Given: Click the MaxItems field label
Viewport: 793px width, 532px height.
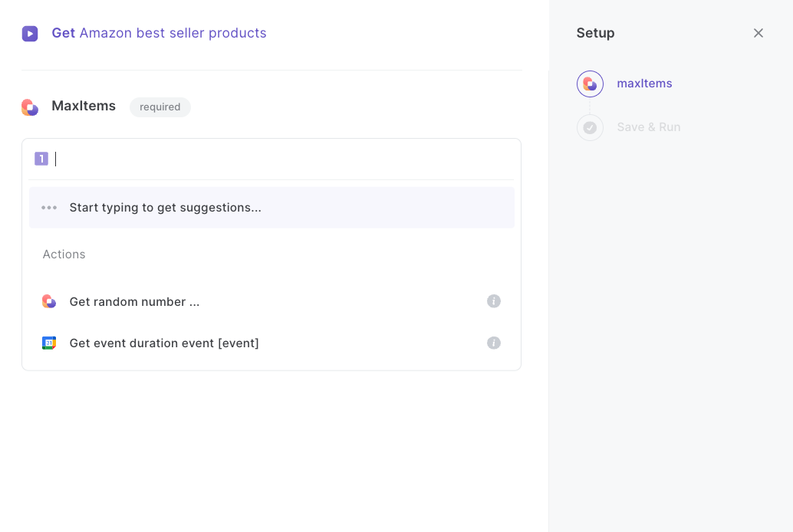Looking at the screenshot, I should [x=84, y=106].
